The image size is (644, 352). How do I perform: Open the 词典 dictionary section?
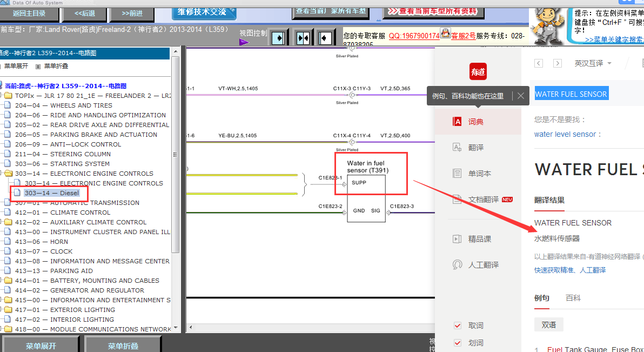[x=478, y=122]
